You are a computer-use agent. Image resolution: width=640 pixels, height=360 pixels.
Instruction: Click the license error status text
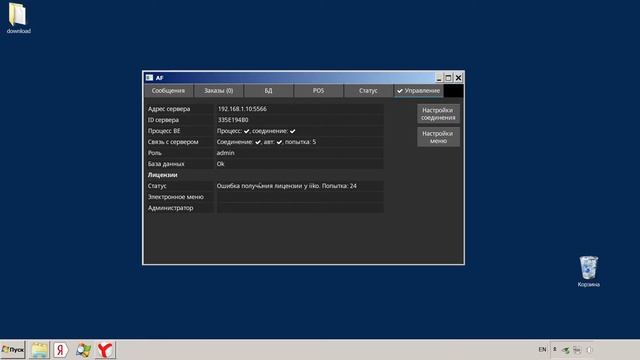(287, 186)
